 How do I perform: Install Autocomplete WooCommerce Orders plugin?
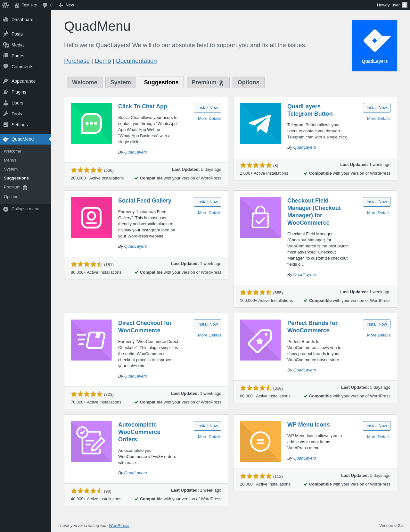208,426
